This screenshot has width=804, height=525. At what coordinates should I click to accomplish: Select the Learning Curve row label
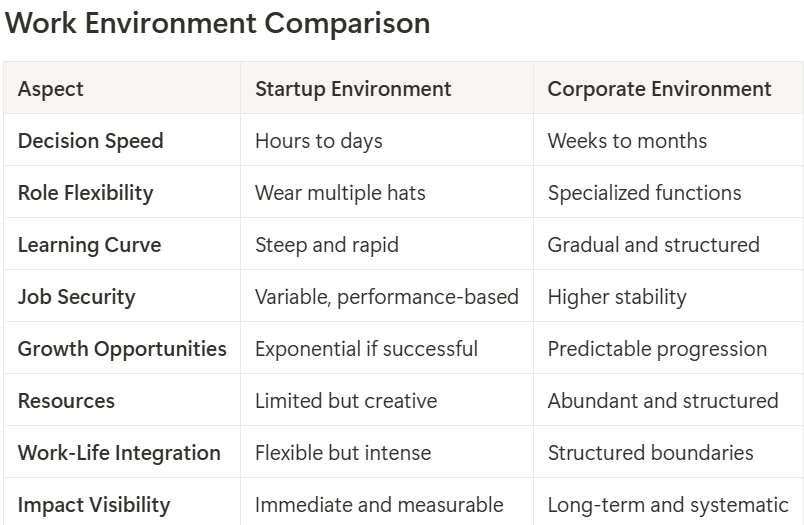tap(89, 245)
